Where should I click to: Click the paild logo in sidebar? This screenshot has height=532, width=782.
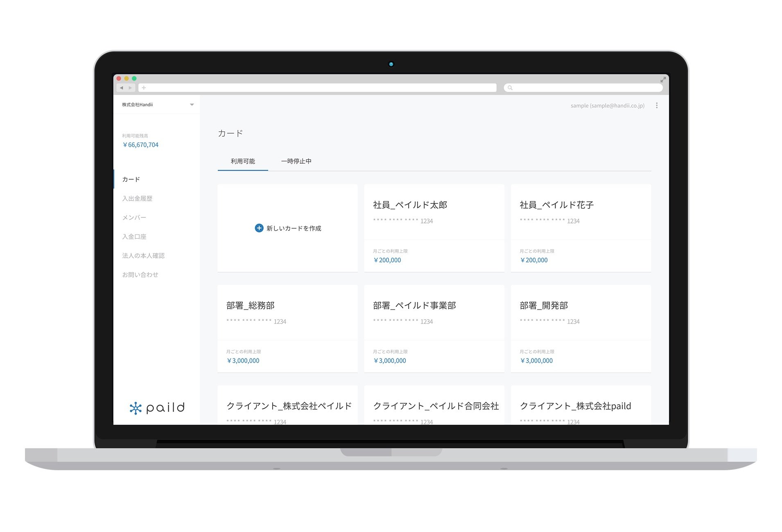tap(157, 408)
